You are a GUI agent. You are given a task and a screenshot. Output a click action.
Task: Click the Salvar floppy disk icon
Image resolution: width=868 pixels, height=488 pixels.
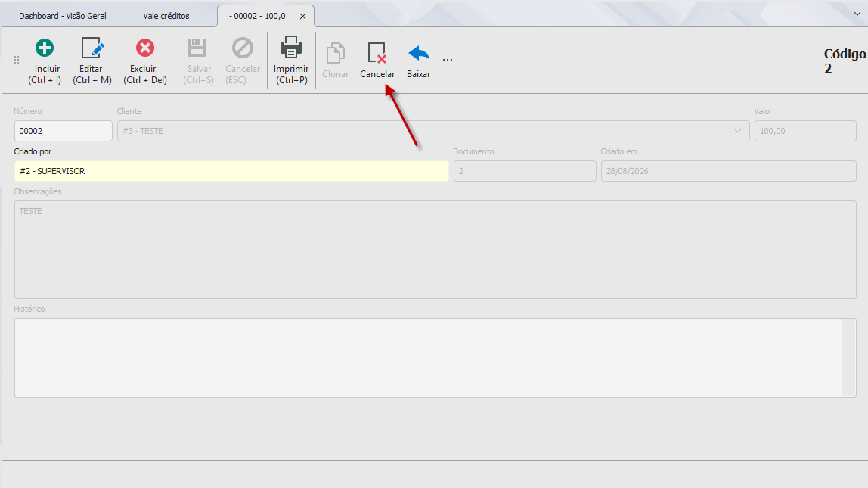click(197, 48)
